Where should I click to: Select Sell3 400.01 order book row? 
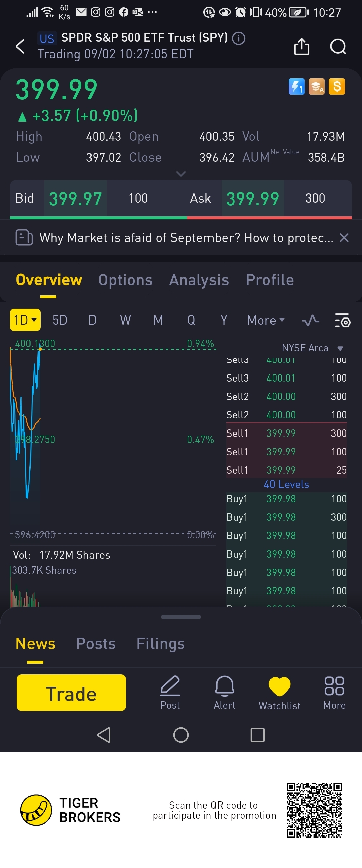[x=287, y=378]
